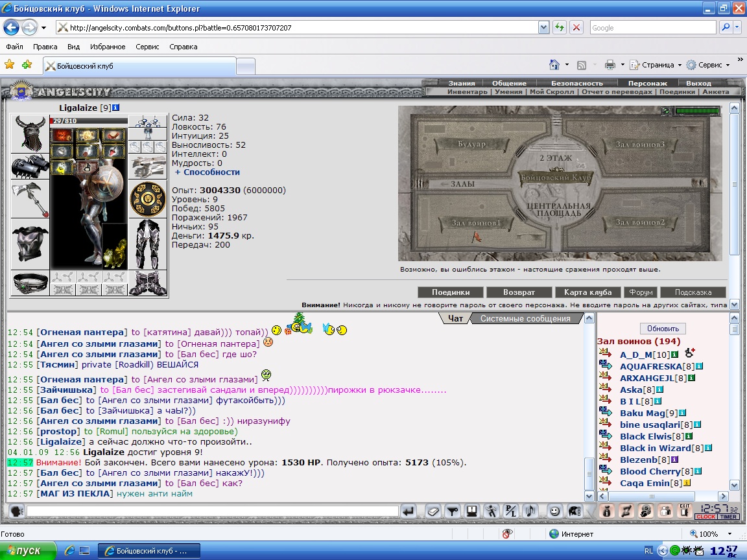Screen dimensions: 747x560
Task: Click the round golden shield slot
Action: (148, 199)
